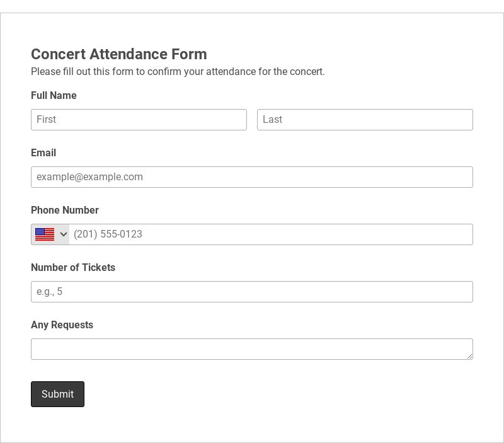504x443 pixels.
Task: Focus the Email address field
Action: tap(251, 177)
